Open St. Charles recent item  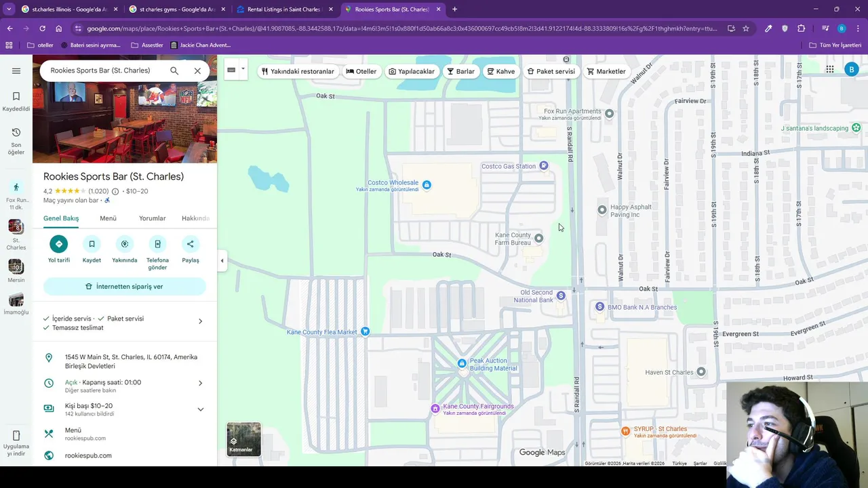click(16, 235)
